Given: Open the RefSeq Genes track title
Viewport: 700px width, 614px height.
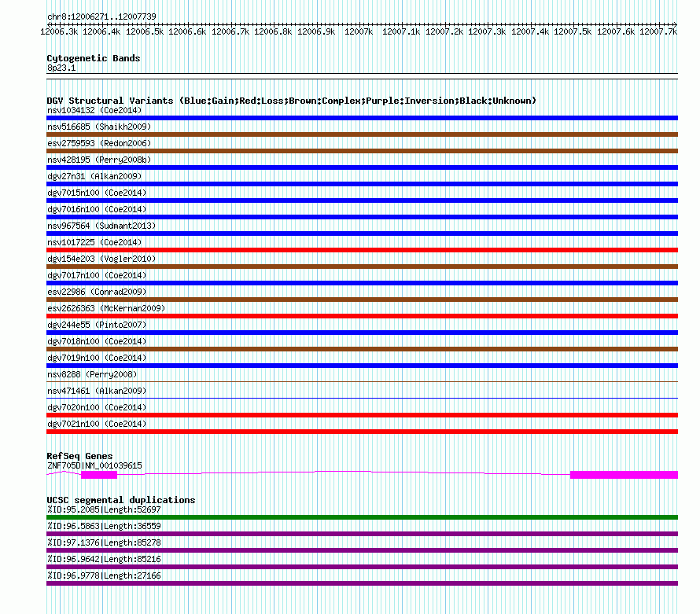Looking at the screenshot, I should (80, 456).
